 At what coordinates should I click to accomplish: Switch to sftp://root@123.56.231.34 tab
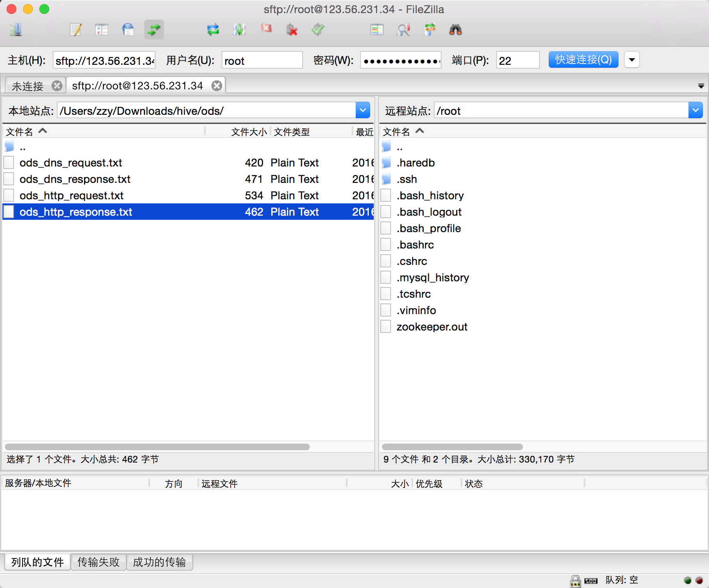click(x=137, y=86)
